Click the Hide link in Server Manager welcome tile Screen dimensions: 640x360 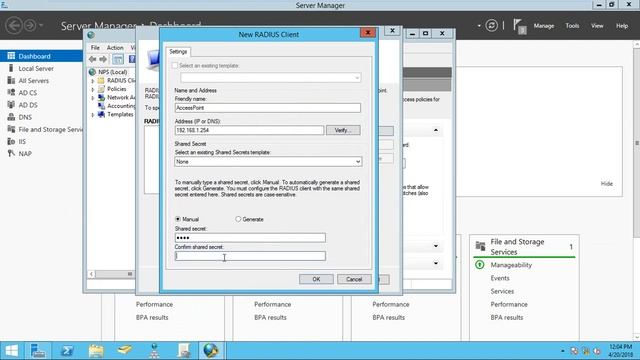pyautogui.click(x=607, y=184)
